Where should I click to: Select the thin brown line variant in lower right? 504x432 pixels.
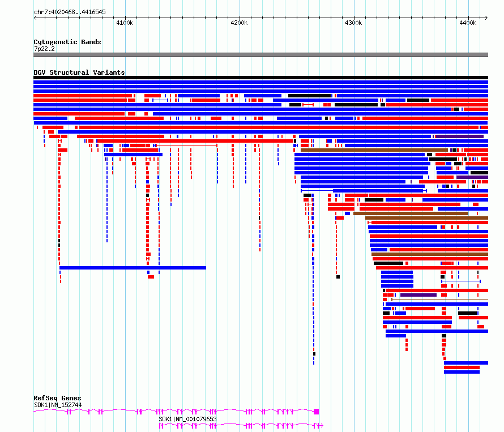[x=439, y=300]
